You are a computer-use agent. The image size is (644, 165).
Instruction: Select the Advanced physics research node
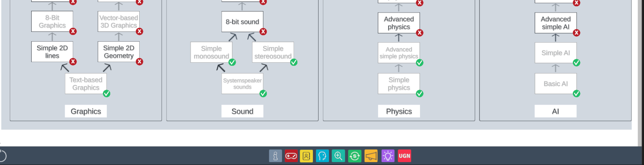coord(399,23)
